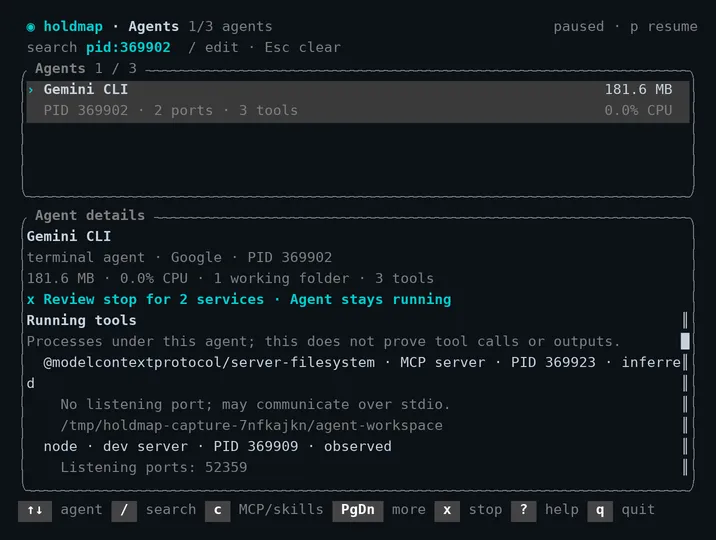Viewport: 716px width, 540px height.
Task: Click the Agents 1 / 3 panel title
Action: pyautogui.click(x=86, y=68)
